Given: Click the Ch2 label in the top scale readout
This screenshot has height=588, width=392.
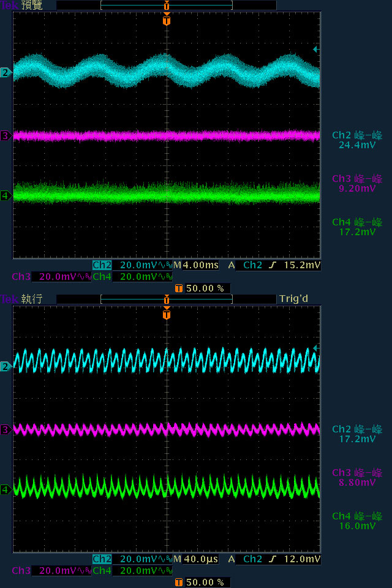Looking at the screenshot, I should 102,265.
